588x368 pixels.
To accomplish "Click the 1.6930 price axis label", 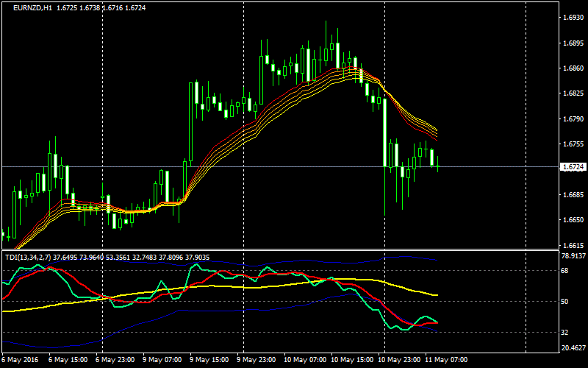I will click(x=573, y=17).
